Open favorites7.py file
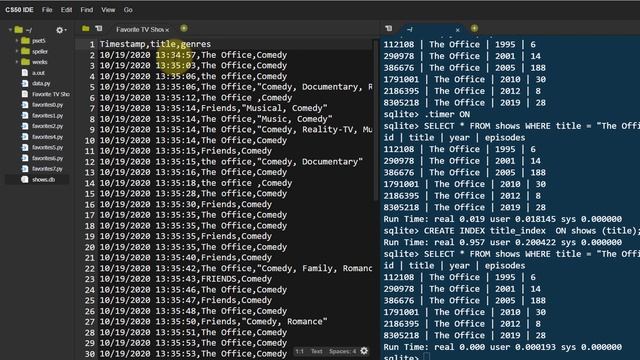Screen dimensions: 640x360 coord(47,169)
